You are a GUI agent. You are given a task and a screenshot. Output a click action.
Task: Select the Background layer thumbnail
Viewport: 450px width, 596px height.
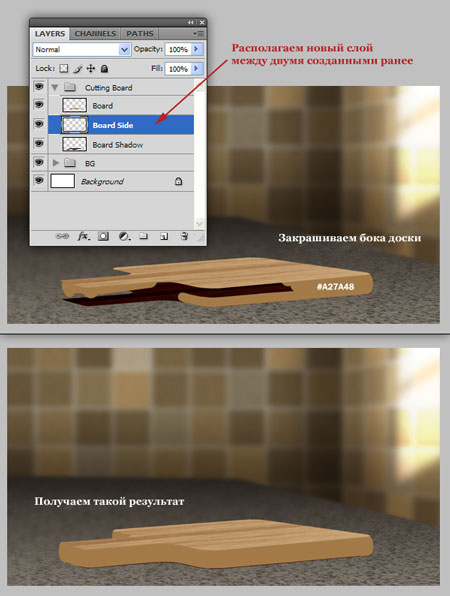pos(63,181)
